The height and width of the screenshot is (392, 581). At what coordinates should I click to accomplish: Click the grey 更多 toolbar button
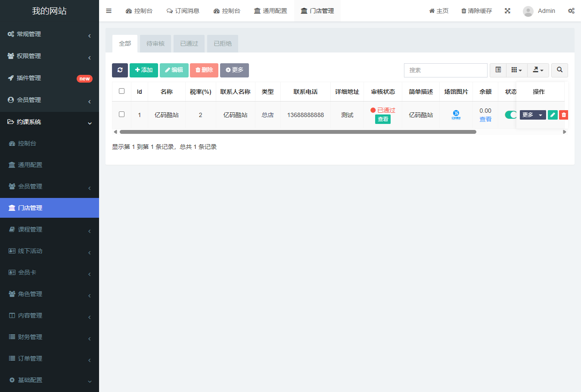pyautogui.click(x=234, y=70)
